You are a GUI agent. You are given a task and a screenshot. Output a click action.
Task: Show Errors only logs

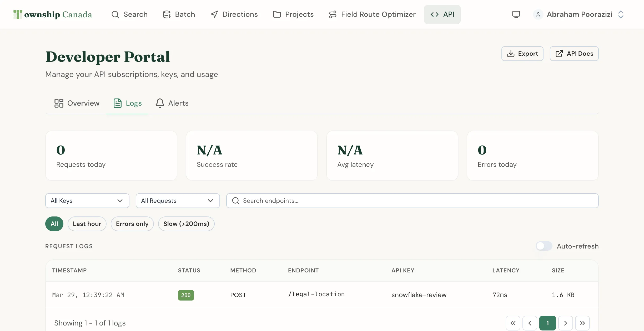[132, 224]
